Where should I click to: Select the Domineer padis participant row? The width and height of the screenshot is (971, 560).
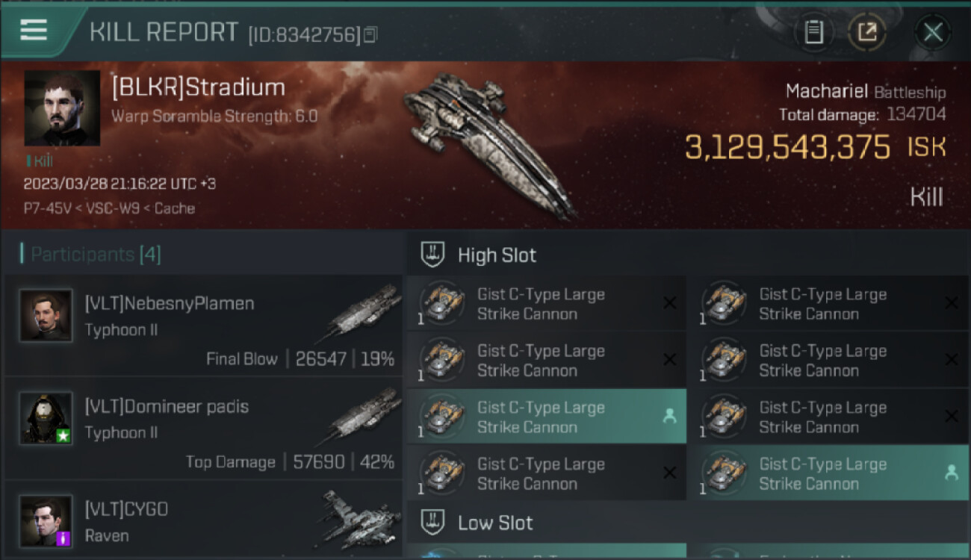coord(203,429)
